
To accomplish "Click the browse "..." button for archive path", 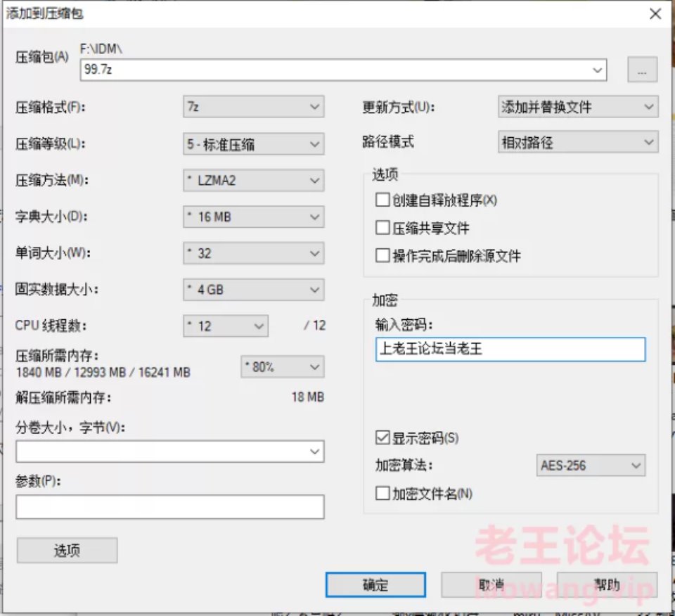I will pos(642,70).
